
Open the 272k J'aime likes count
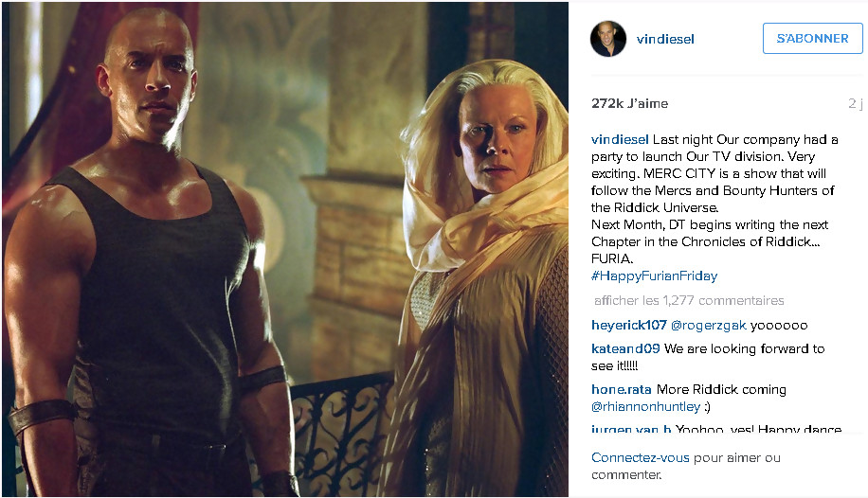[629, 103]
